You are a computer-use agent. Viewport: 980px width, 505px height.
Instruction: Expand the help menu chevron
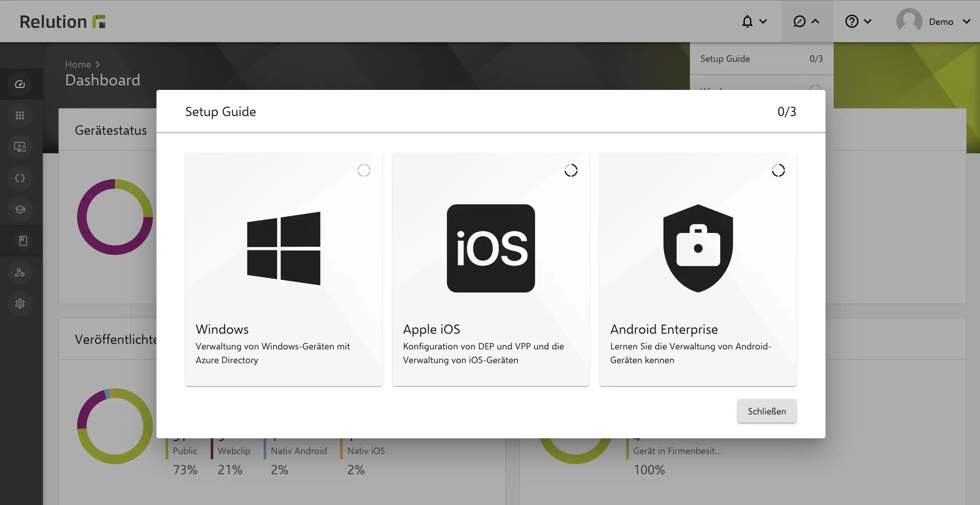(867, 21)
